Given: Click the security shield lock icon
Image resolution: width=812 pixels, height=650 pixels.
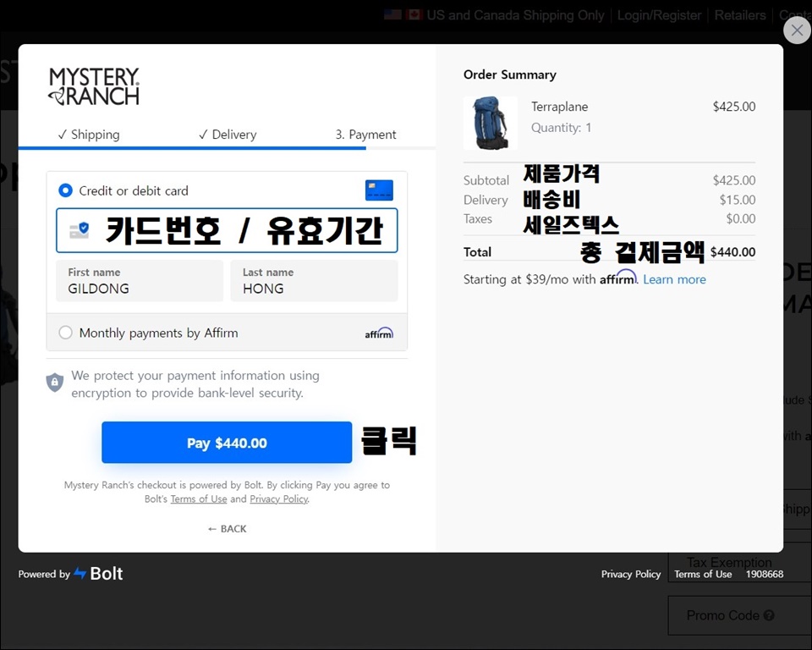Looking at the screenshot, I should (x=55, y=383).
